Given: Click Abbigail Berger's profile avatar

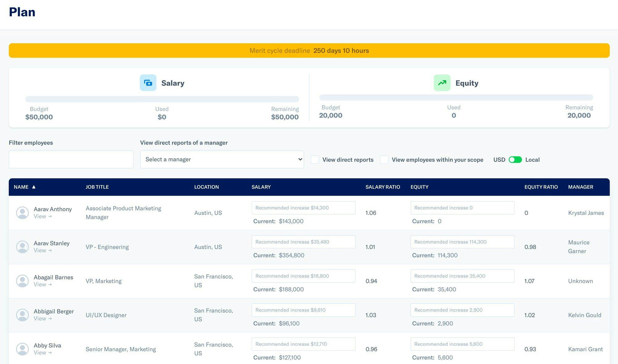Looking at the screenshot, I should point(22,315).
